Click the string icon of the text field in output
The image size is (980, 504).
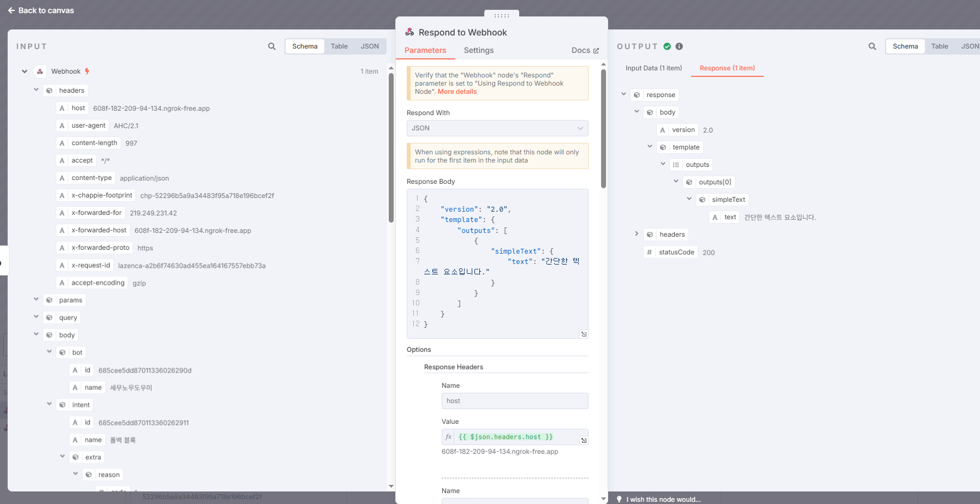click(715, 217)
